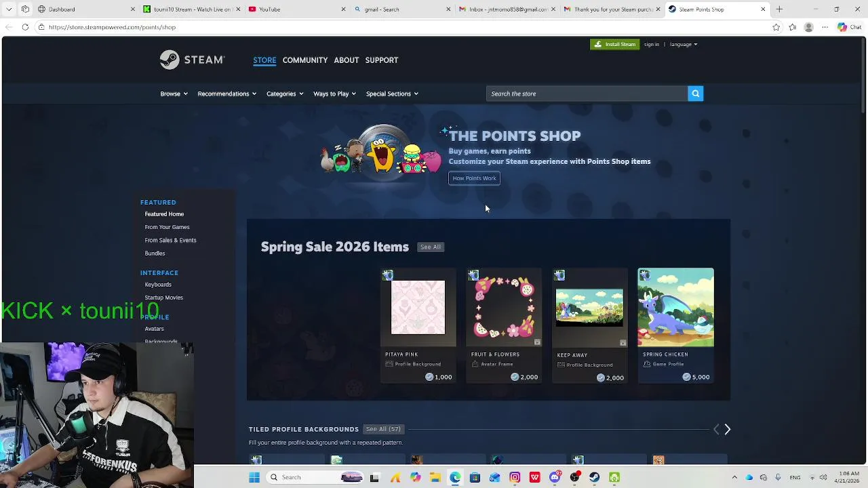Viewport: 868px width, 488px height.
Task: Expand the Recommendations dropdown
Action: (227, 94)
